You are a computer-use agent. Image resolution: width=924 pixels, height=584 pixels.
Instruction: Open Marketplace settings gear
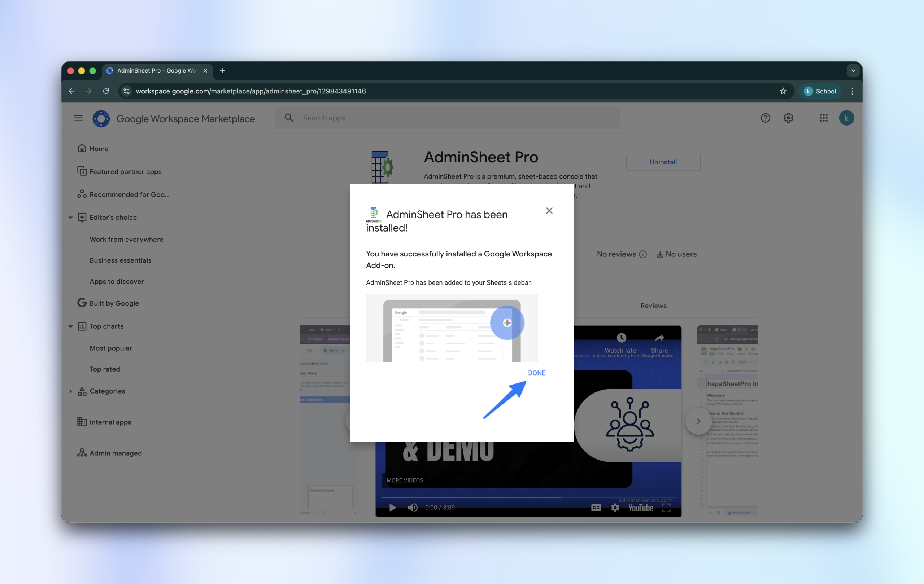pyautogui.click(x=788, y=118)
